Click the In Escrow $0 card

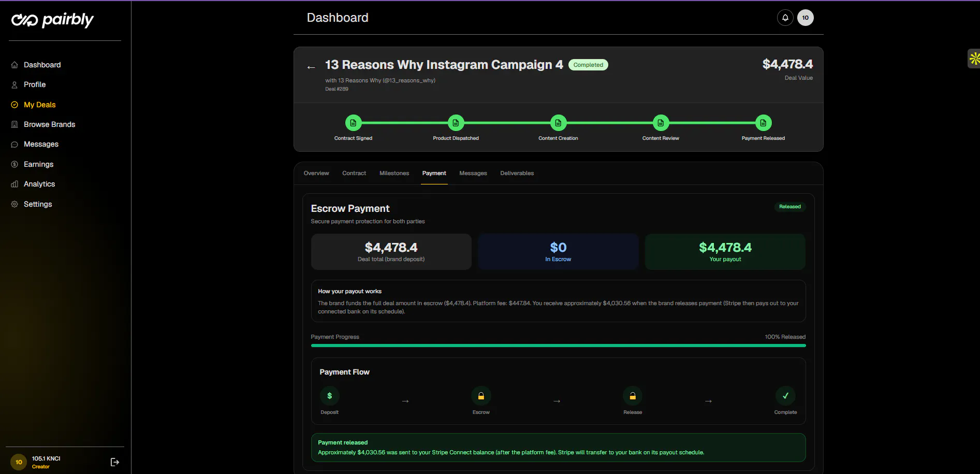(558, 252)
